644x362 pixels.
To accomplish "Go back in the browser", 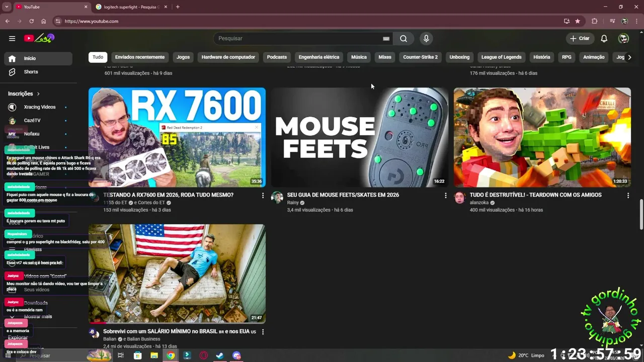I will [7, 21].
